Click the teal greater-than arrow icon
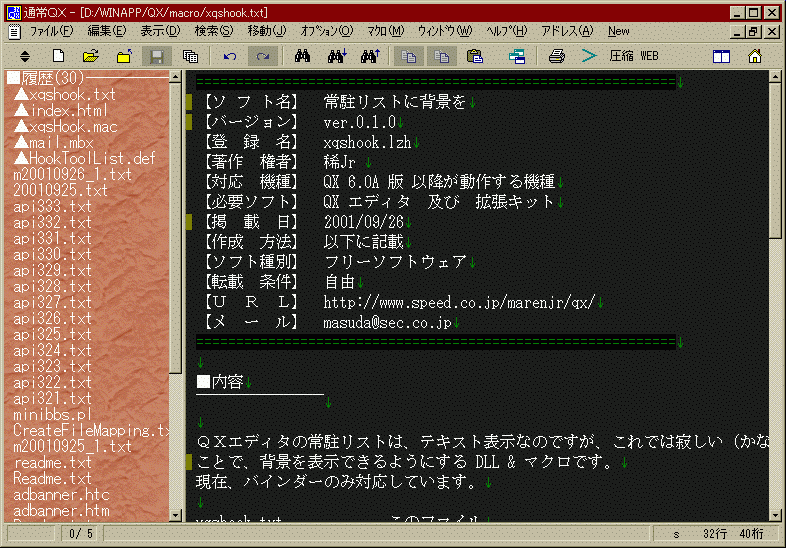 589,56
